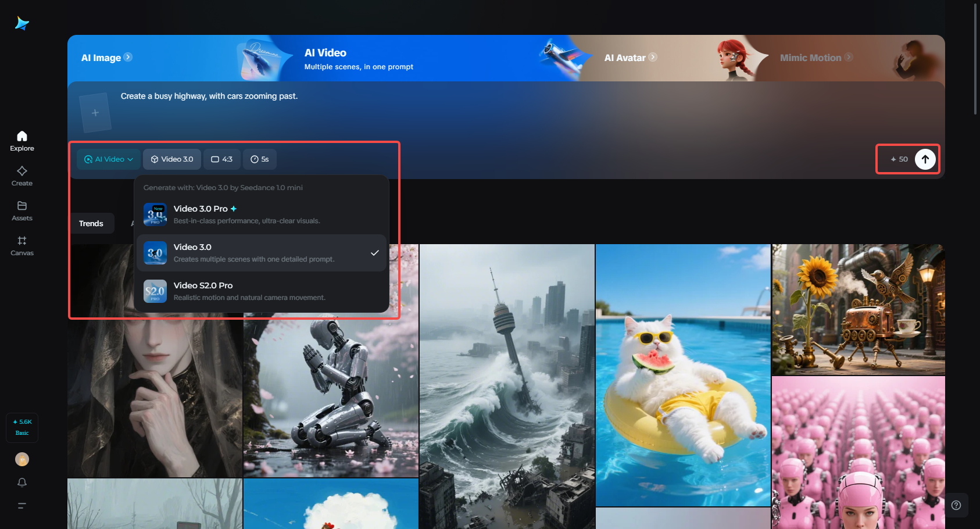
Task: Click the checkmark on Video 3.0 row
Action: pyautogui.click(x=375, y=253)
